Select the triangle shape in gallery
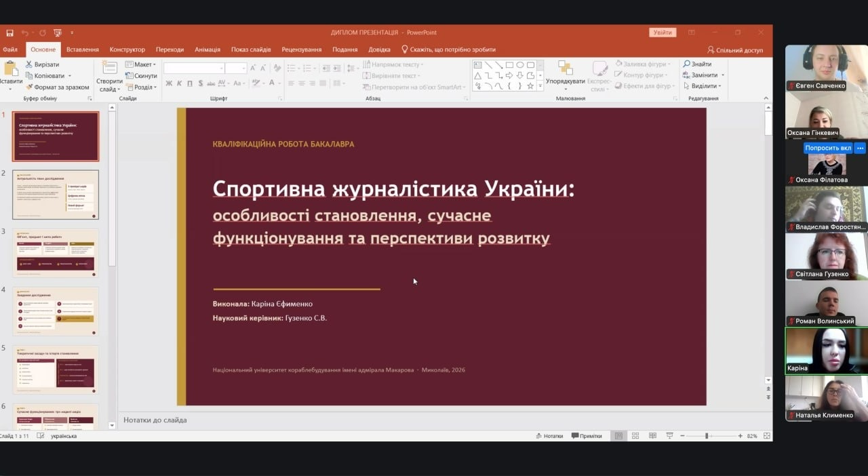 point(477,75)
